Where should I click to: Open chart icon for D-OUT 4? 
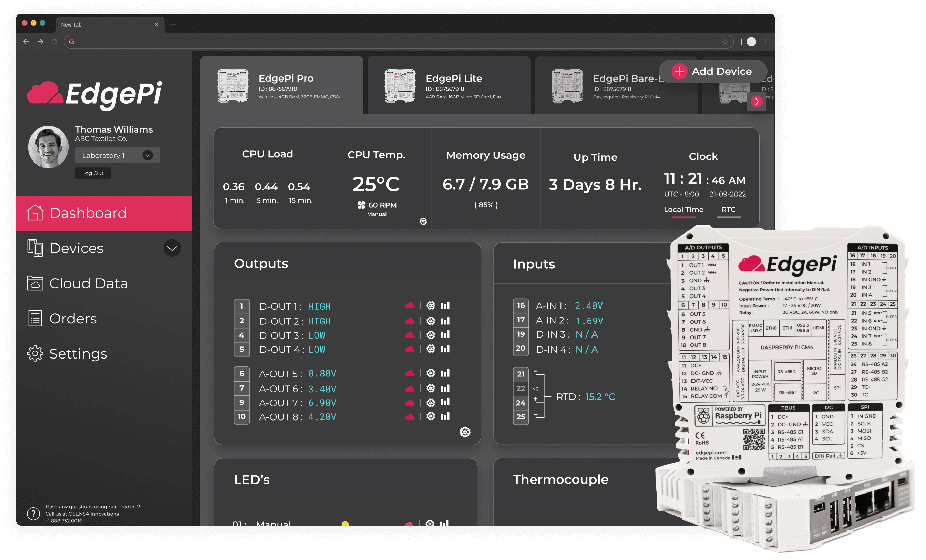pos(445,349)
